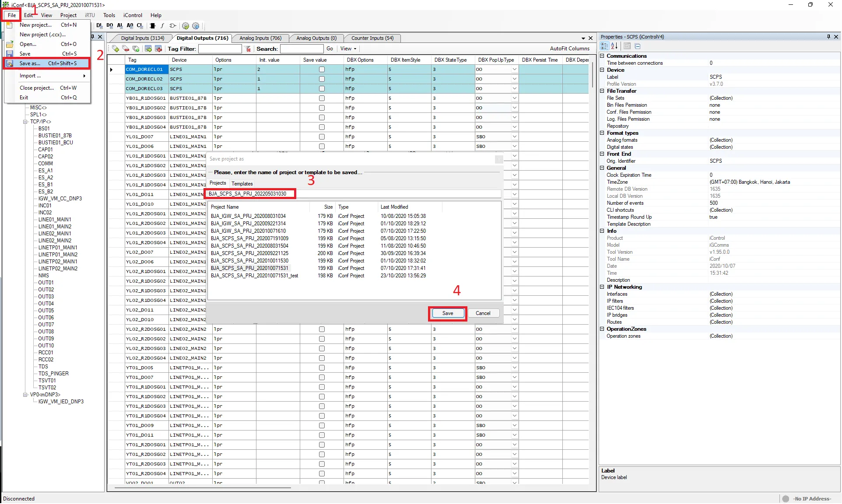The image size is (842, 504).
Task: Click the gear with green check icon
Action: click(186, 26)
